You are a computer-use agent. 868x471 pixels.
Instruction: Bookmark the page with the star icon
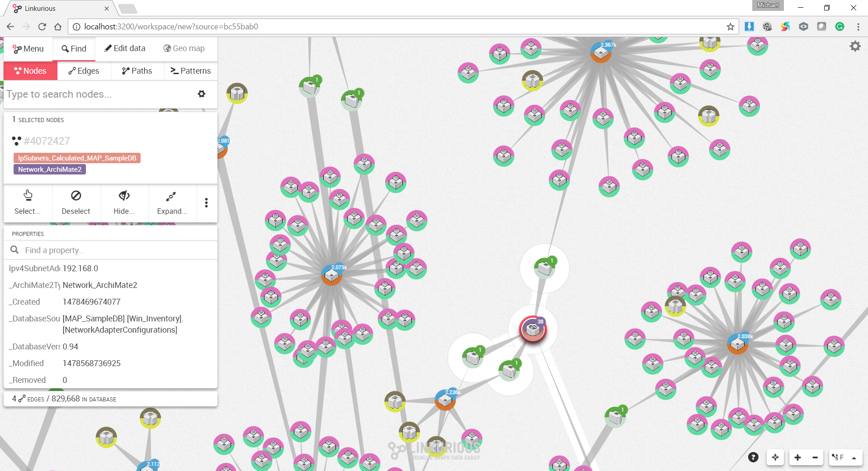[x=730, y=27]
